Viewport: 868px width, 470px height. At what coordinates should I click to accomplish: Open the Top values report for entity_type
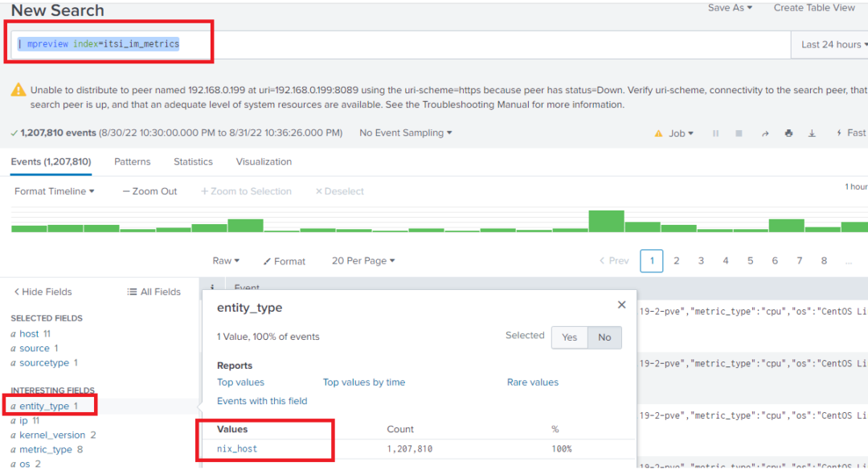coord(241,382)
